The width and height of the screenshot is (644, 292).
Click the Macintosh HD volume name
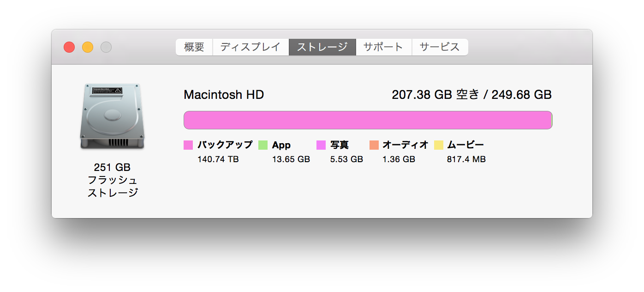224,95
